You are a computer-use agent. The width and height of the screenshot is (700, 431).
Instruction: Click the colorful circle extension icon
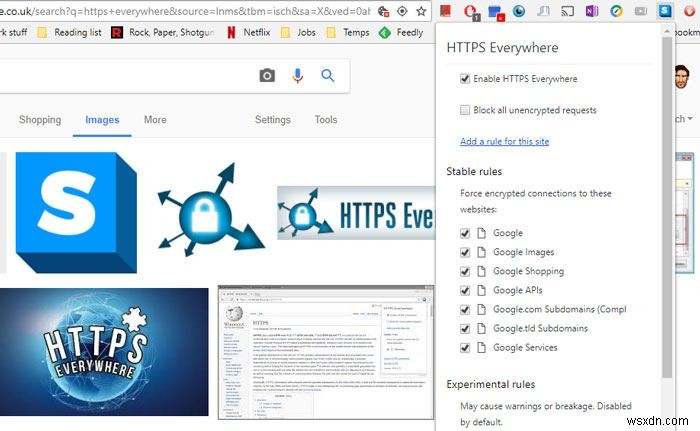(x=617, y=11)
